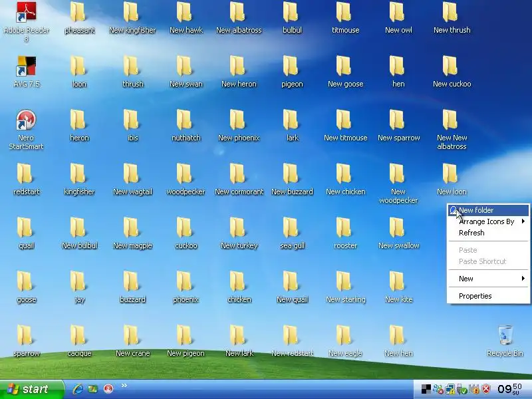Select the New heron folder

tap(239, 72)
